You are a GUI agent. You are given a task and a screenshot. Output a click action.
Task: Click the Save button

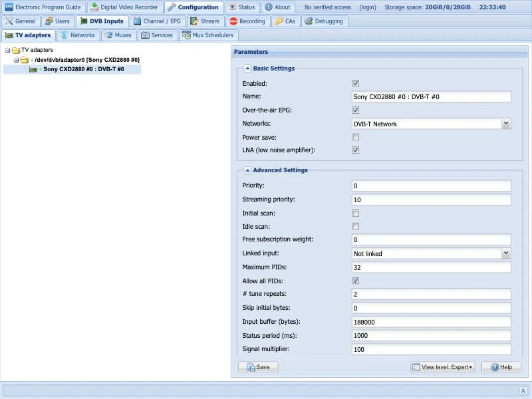click(258, 367)
